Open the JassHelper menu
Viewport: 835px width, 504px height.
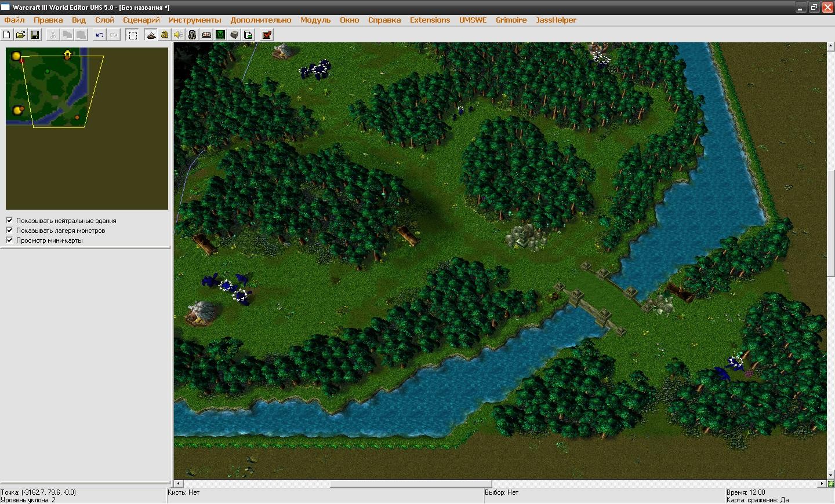556,20
